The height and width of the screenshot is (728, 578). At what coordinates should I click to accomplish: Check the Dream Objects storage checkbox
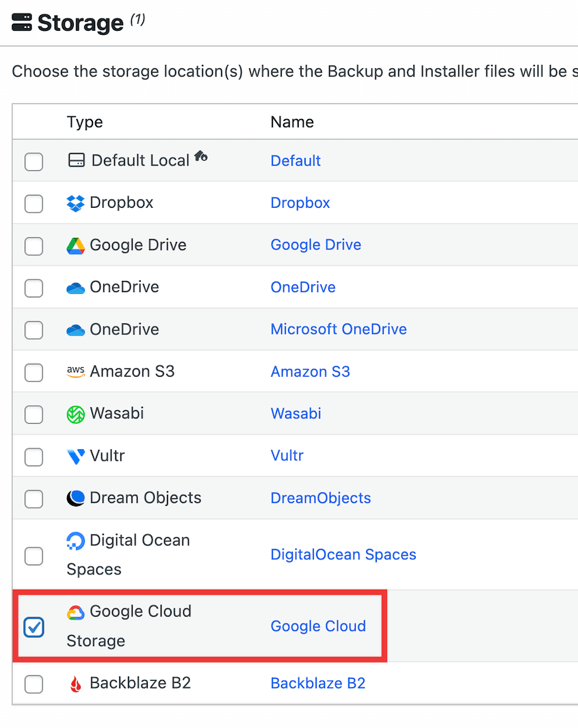[x=34, y=499]
